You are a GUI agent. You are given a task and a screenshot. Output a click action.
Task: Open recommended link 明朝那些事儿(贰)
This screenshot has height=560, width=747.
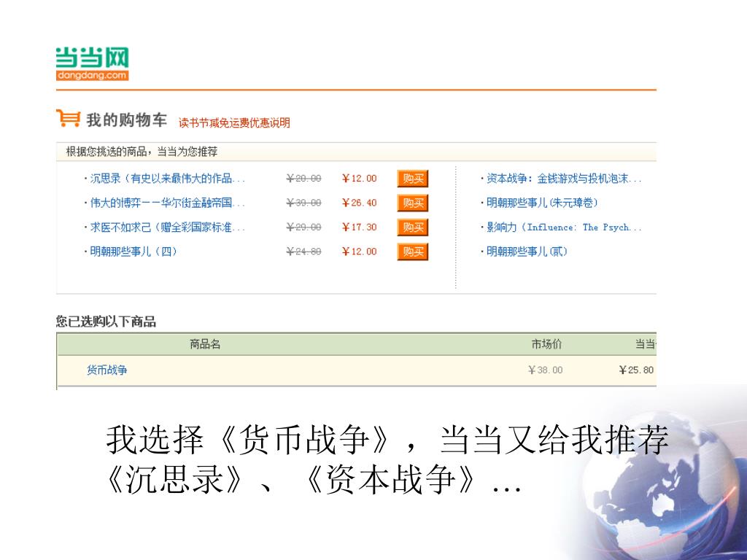(527, 252)
